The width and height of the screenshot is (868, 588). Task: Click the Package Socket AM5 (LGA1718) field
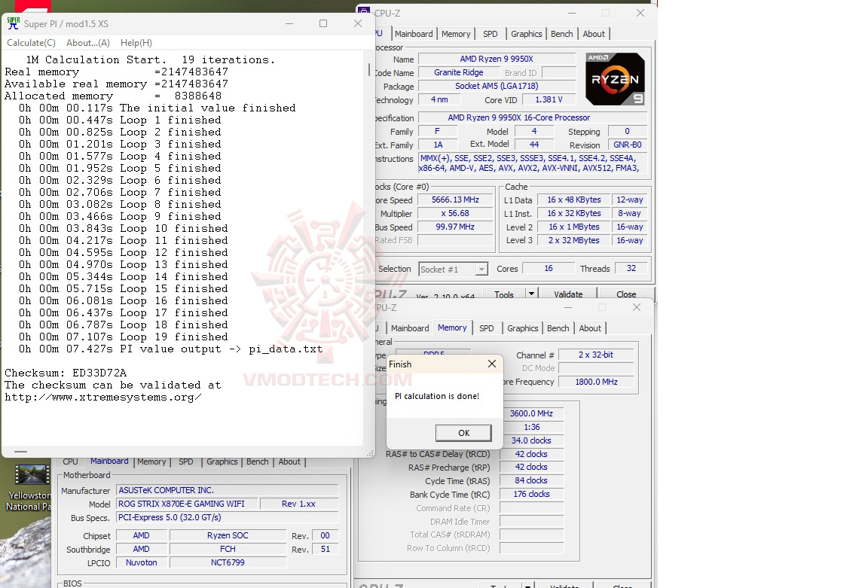[497, 86]
